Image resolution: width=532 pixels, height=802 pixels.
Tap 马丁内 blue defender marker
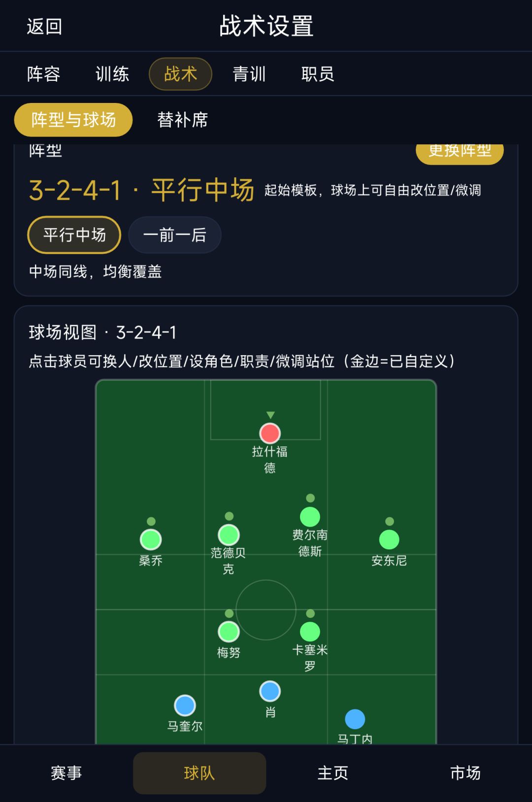355,719
